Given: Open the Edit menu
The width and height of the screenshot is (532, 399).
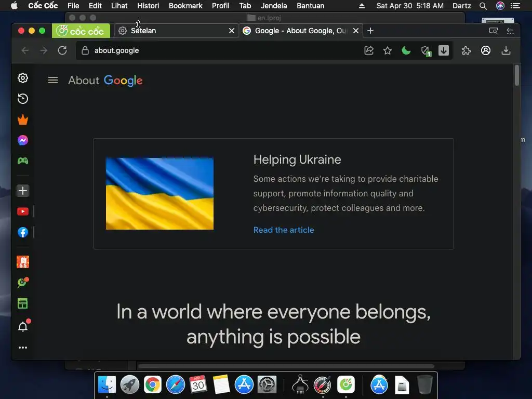Looking at the screenshot, I should pyautogui.click(x=95, y=6).
